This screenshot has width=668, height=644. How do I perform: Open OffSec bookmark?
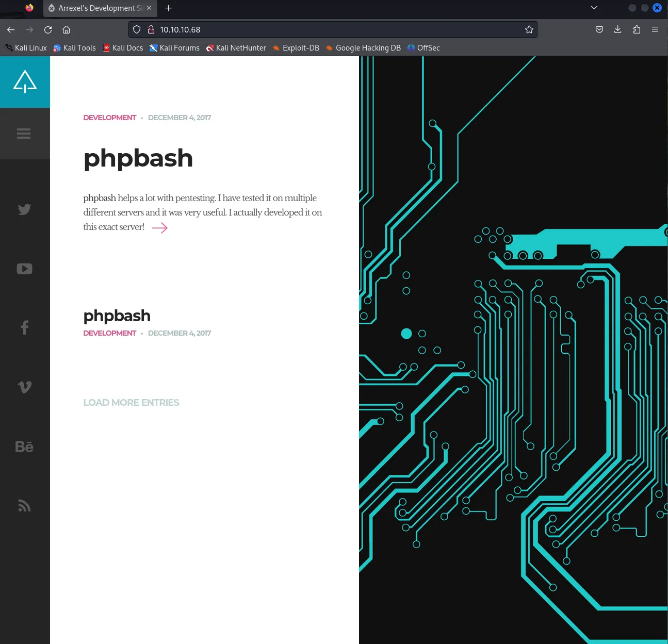click(x=423, y=48)
